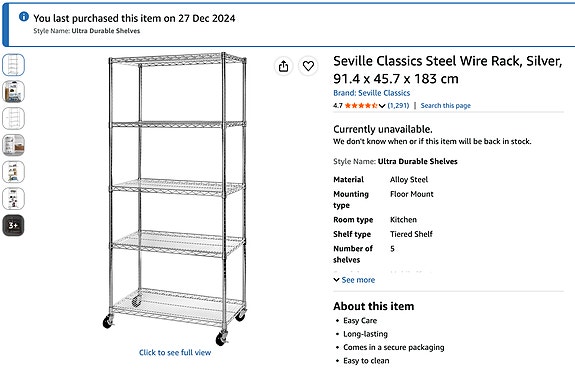Click the main wire rack product image

175,199
